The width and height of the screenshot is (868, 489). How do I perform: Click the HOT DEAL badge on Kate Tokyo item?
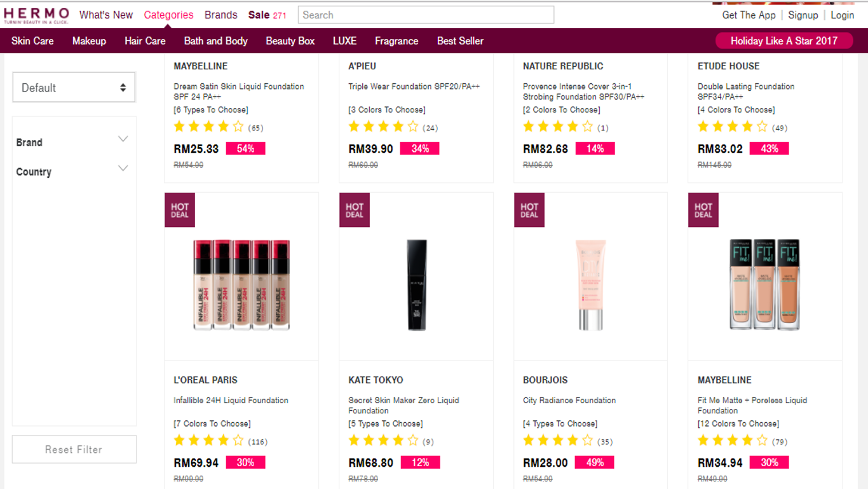click(x=354, y=210)
